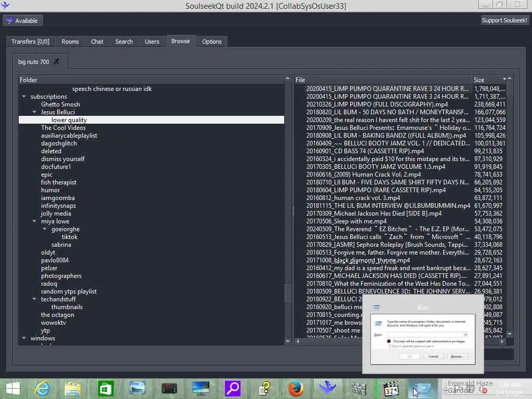Select the Browse tab
532x399 pixels.
coord(180,41)
